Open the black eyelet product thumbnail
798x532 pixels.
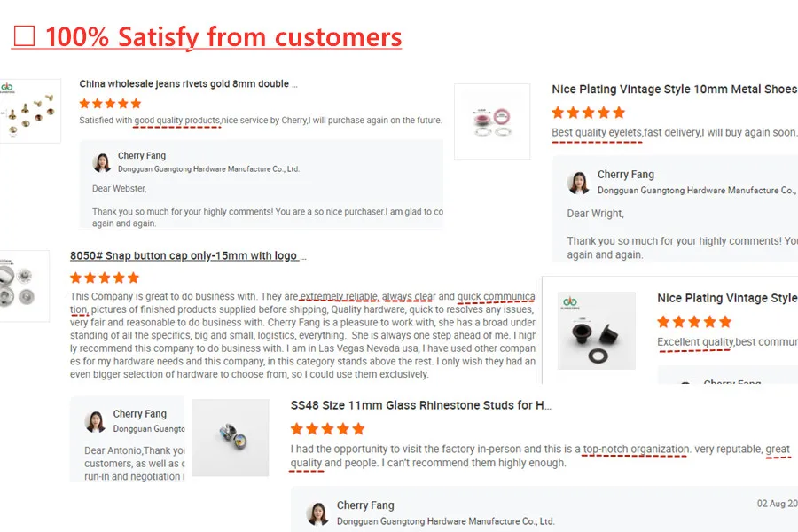point(596,330)
